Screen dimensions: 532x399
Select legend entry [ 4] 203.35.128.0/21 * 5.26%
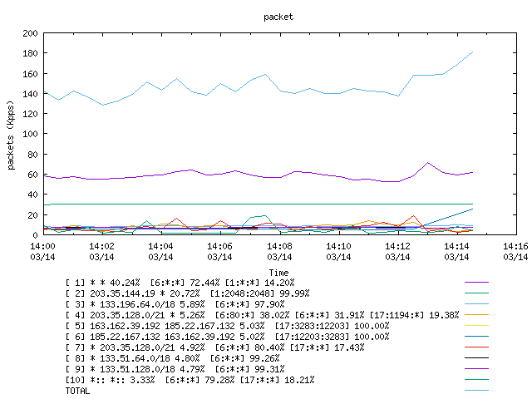(x=262, y=315)
